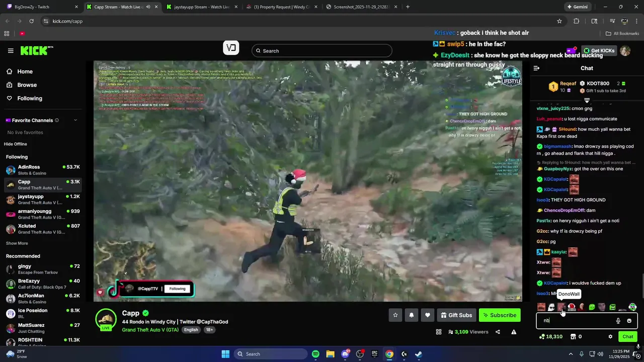Click the monitor logo left of Search
Viewport: 644px width, 362px height.
pyautogui.click(x=231, y=48)
